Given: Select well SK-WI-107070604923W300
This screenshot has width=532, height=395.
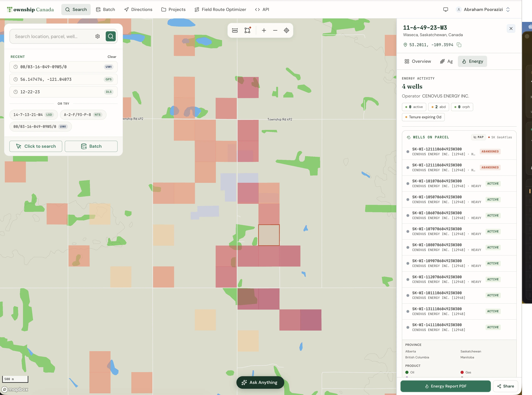Looking at the screenshot, I should point(459,231).
